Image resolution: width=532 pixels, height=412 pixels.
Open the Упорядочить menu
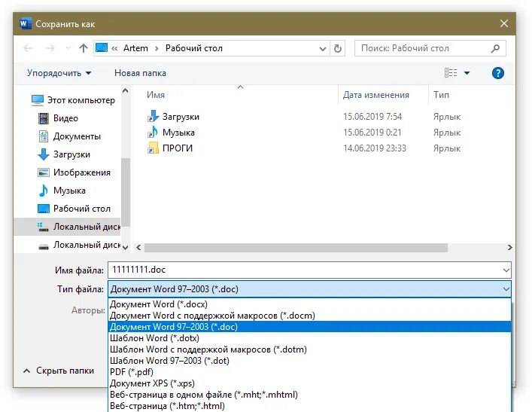click(x=59, y=73)
